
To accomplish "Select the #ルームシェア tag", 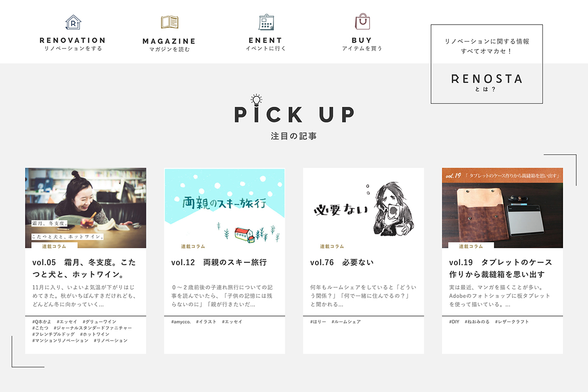I will 346,322.
